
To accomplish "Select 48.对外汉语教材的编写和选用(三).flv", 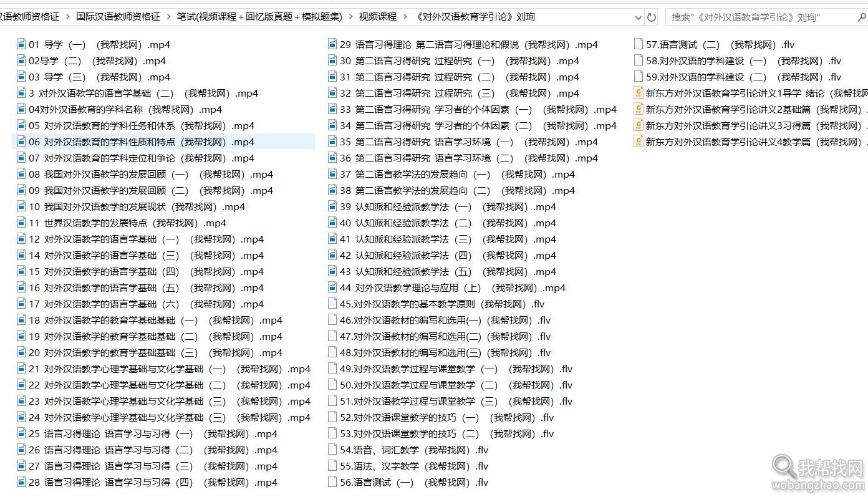I will click(445, 352).
